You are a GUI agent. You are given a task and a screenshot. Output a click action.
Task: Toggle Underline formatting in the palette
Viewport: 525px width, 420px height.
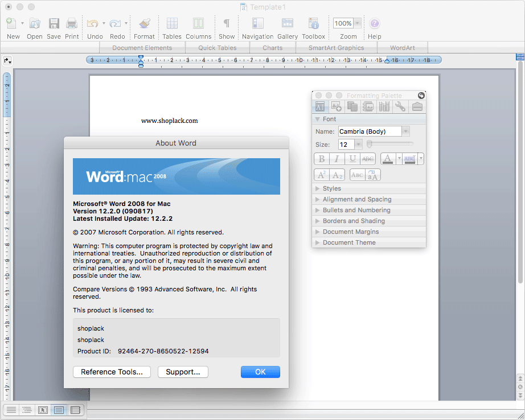[x=352, y=159]
